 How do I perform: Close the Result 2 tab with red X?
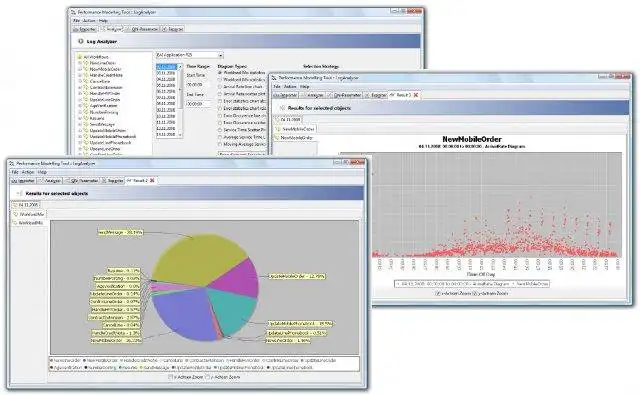tap(152, 180)
